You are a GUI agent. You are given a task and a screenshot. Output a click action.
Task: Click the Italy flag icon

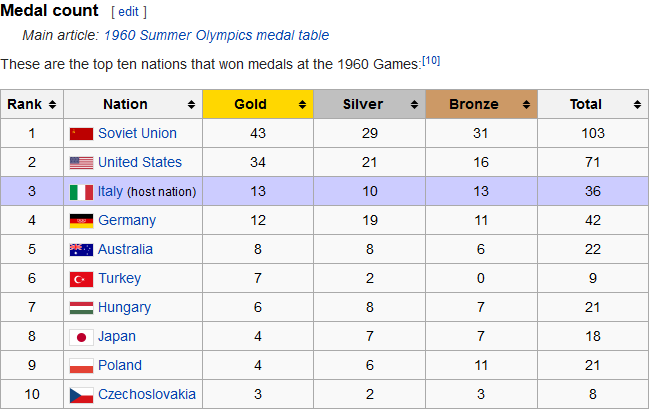[x=81, y=192]
